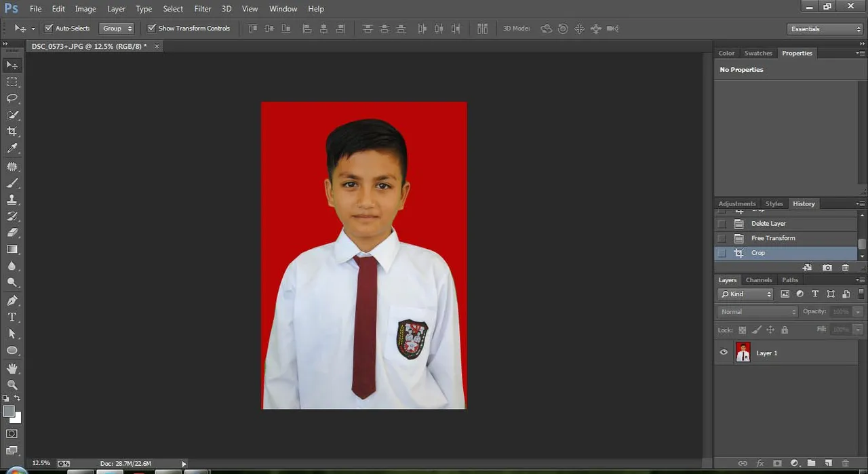Create a new layer
This screenshot has height=474, width=868.
[828, 463]
